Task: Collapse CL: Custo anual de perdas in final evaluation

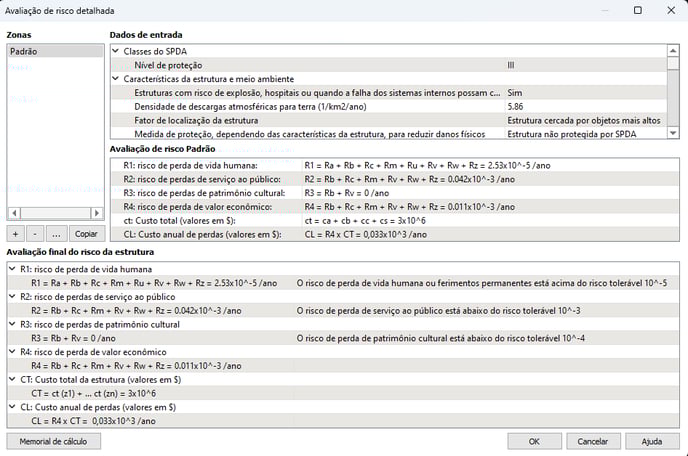Action: 12,407
